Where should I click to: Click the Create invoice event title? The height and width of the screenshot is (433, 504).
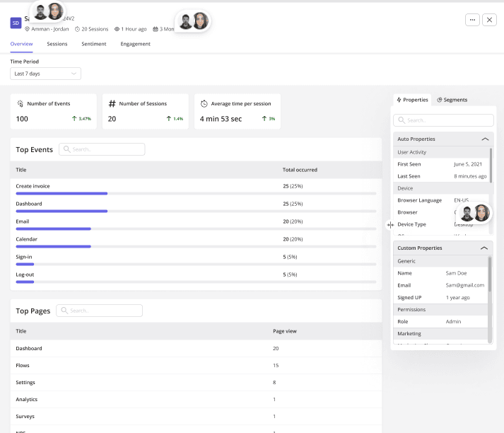coord(33,186)
